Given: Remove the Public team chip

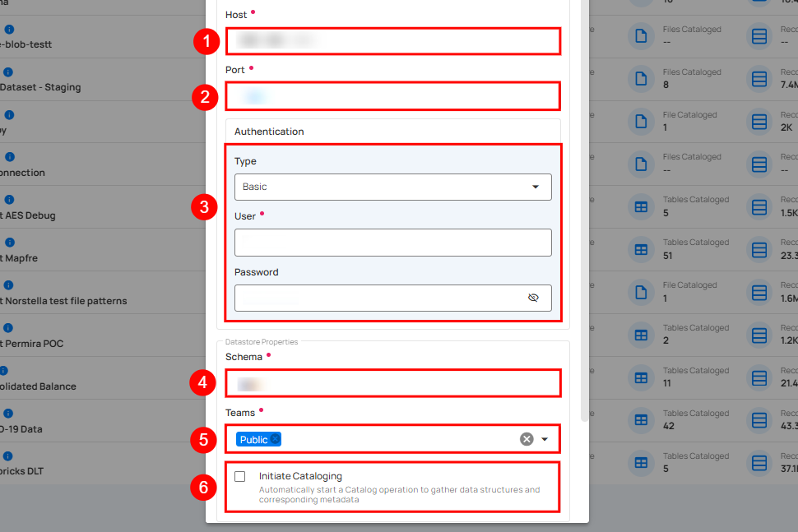Looking at the screenshot, I should tap(276, 440).
